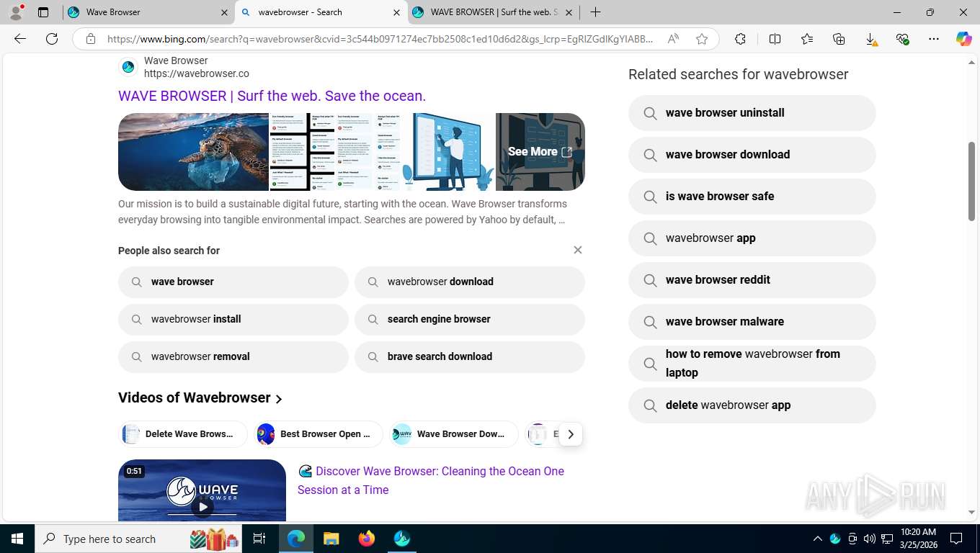Search related 'wave browser reddit'
The height and width of the screenshot is (553, 980).
(752, 280)
